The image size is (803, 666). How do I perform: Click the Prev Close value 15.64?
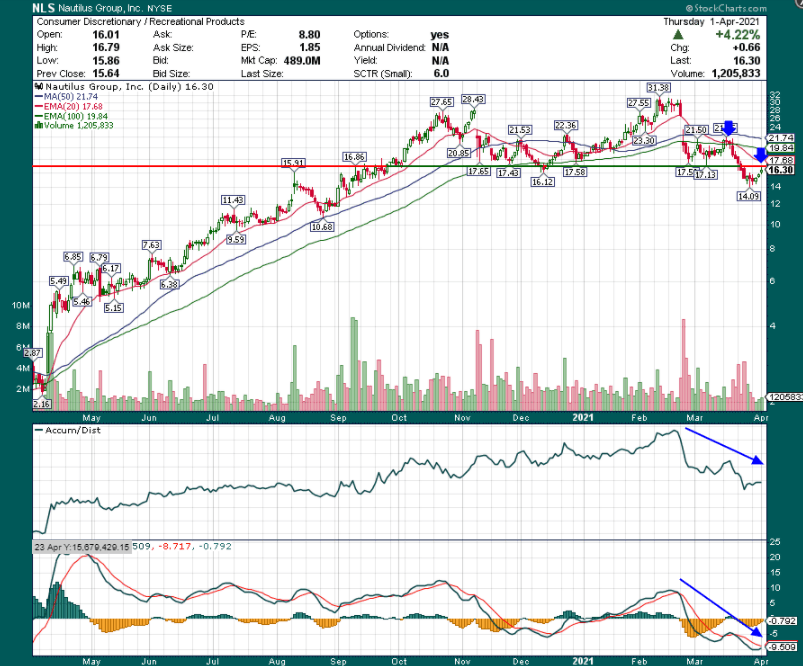click(x=105, y=73)
